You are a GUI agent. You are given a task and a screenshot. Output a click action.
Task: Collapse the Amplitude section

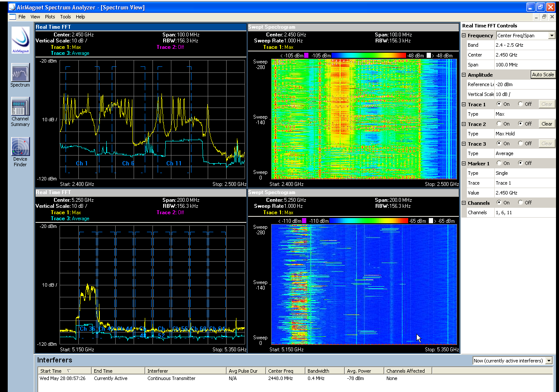click(464, 75)
